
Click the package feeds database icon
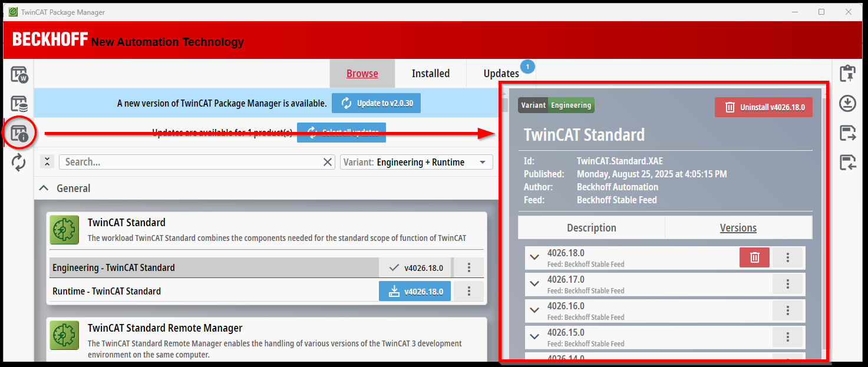point(19,104)
